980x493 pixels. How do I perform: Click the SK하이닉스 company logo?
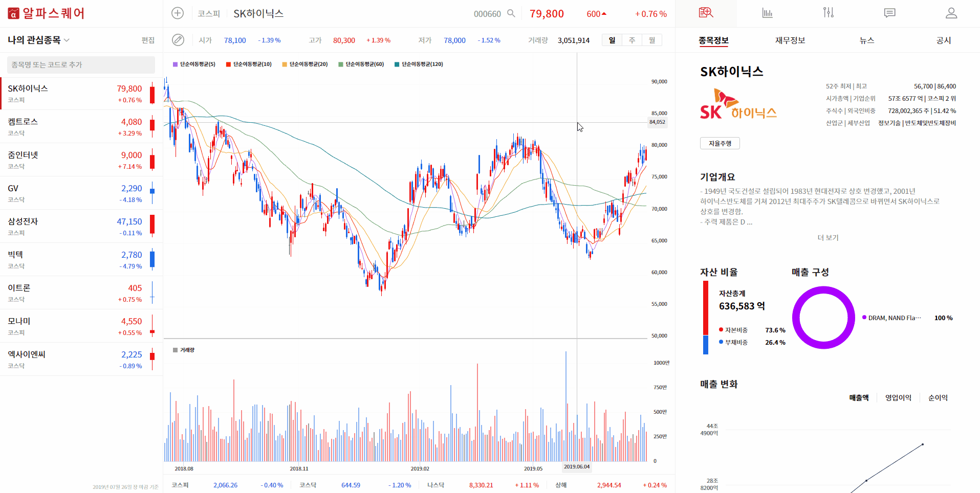click(738, 104)
